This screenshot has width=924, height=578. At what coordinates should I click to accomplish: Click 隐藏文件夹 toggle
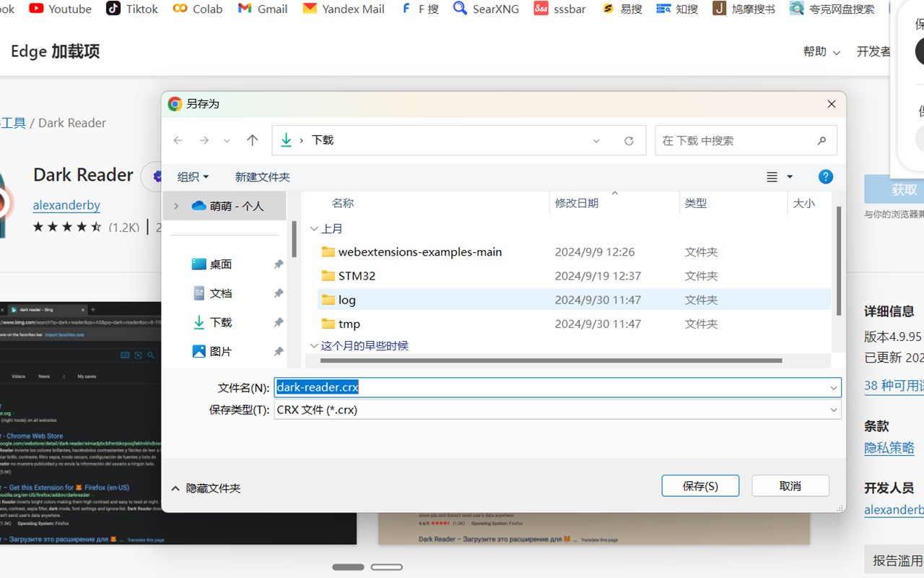click(x=206, y=488)
